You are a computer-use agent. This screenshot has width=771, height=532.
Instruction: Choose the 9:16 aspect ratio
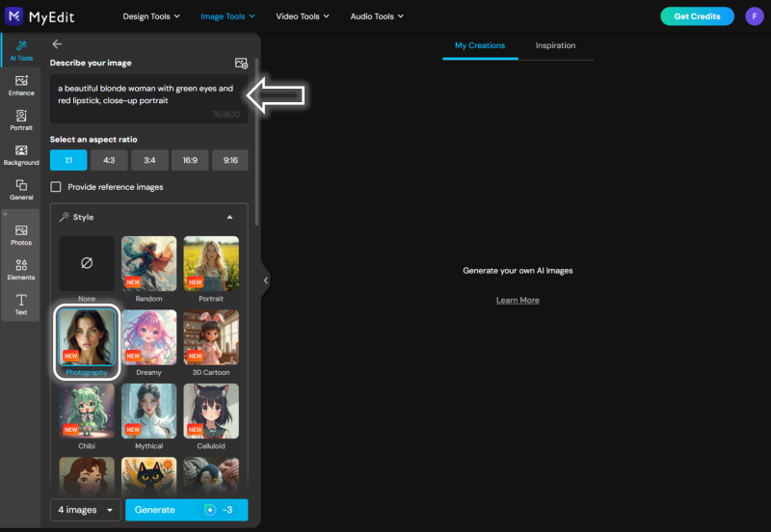tap(230, 160)
